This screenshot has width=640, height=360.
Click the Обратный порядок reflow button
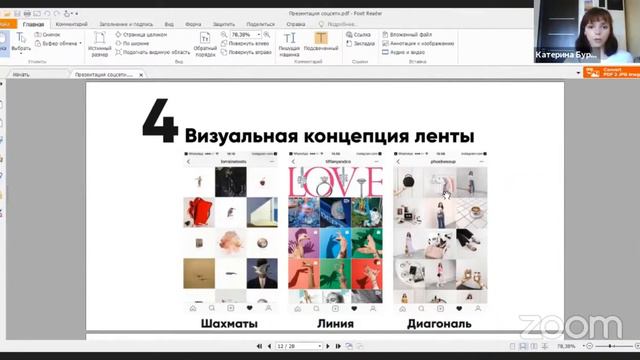pyautogui.click(x=205, y=44)
